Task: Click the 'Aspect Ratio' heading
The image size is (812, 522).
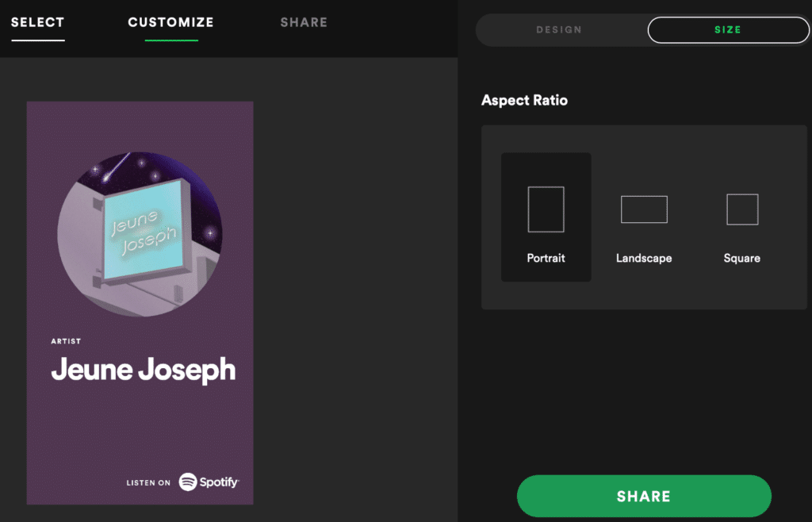Action: 524,100
